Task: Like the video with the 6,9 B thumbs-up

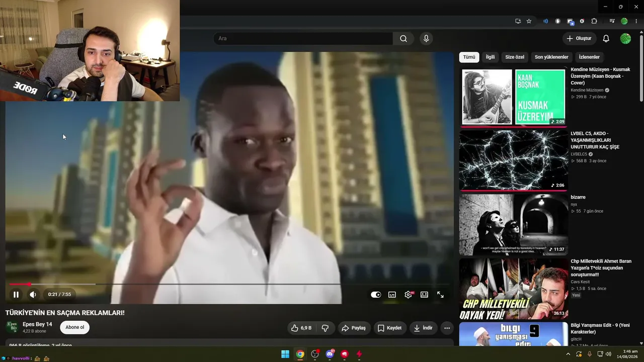Action: pyautogui.click(x=301, y=328)
